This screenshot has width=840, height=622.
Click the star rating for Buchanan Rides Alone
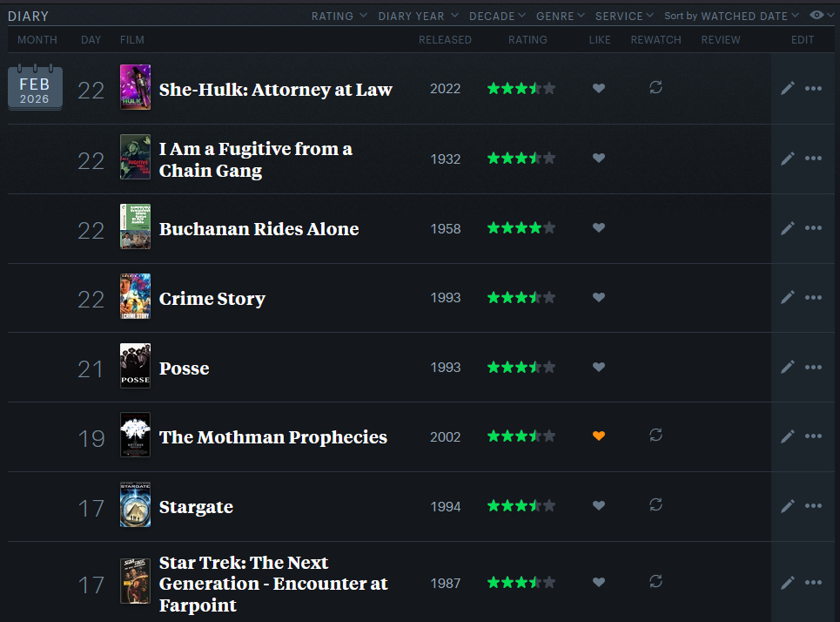point(521,228)
